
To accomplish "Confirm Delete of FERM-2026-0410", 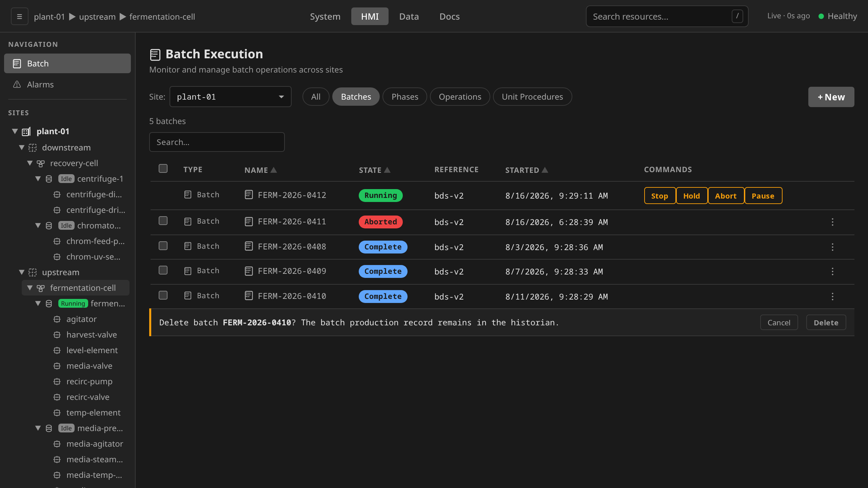I will [x=826, y=323].
